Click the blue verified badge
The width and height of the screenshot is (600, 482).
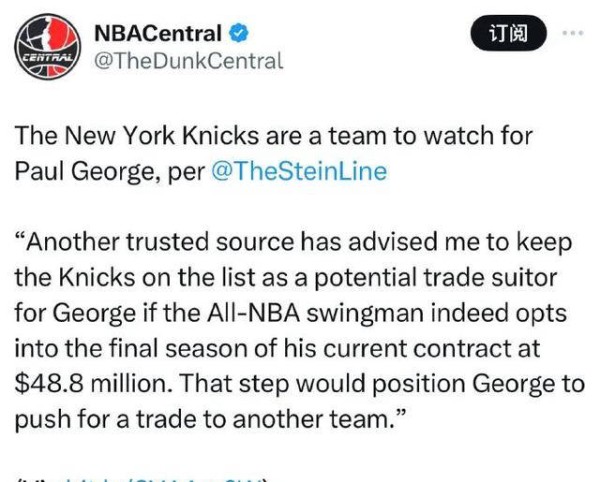[238, 34]
